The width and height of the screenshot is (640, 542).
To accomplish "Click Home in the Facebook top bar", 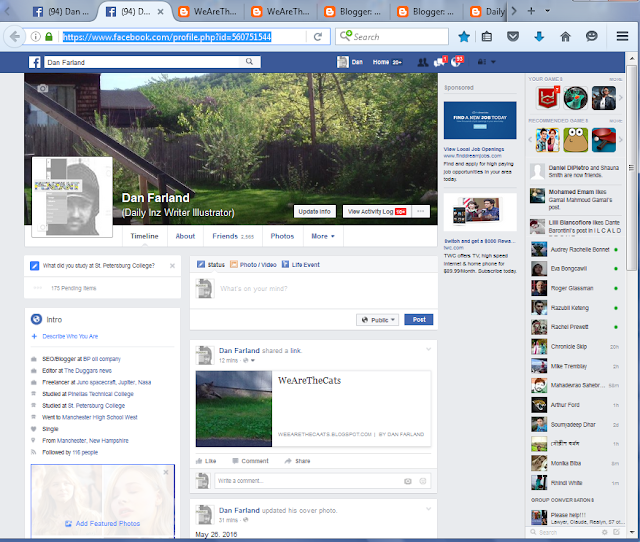I will click(380, 62).
